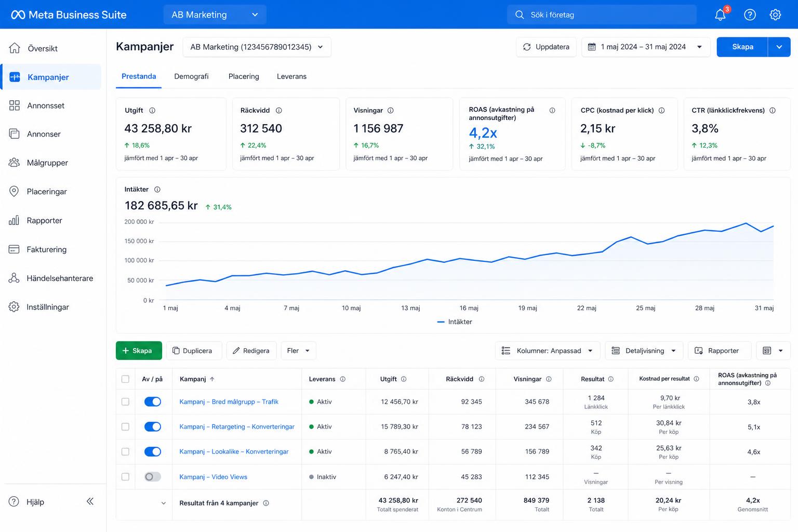Select all campaigns with header checkbox
The height and width of the screenshot is (532, 798).
[x=125, y=379]
